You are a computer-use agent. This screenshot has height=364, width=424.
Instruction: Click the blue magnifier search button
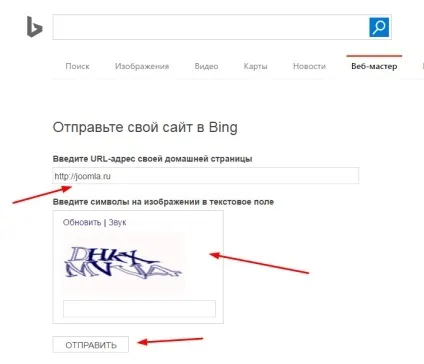pos(379,27)
